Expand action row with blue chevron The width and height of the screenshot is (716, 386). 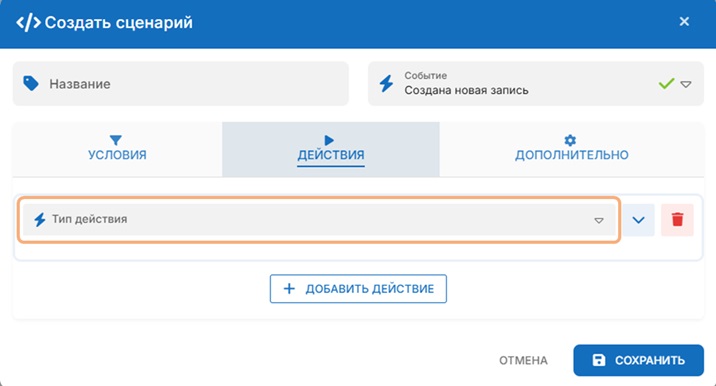click(x=638, y=220)
